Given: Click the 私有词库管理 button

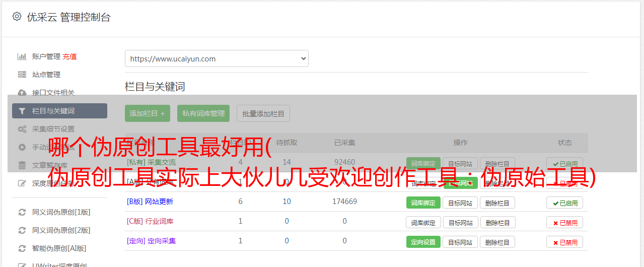Looking at the screenshot, I should pyautogui.click(x=203, y=113).
